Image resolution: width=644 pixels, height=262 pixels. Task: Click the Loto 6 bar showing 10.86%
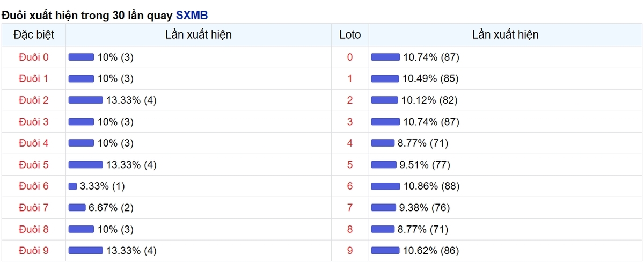[385, 186]
